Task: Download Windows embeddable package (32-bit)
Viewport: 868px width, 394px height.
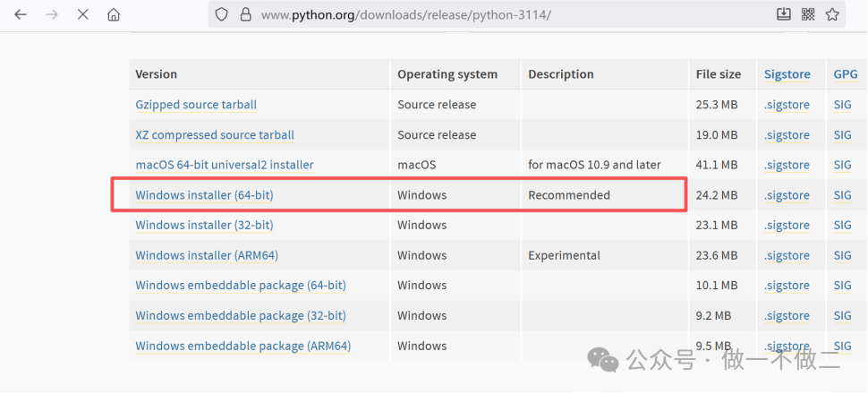Action: pos(240,315)
